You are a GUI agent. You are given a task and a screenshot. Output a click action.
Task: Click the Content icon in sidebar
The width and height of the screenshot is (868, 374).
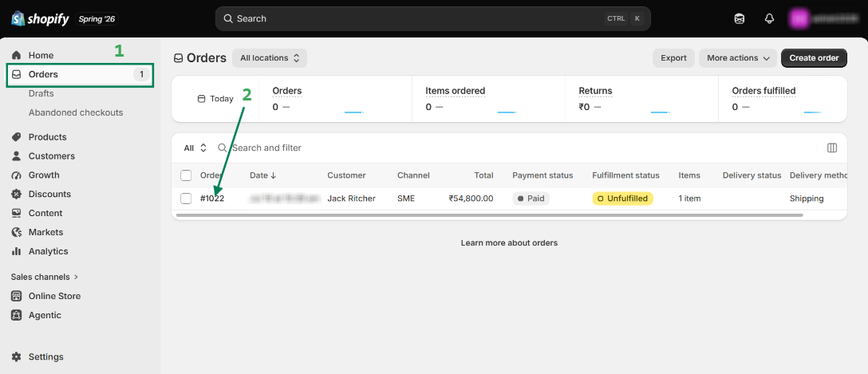click(17, 213)
